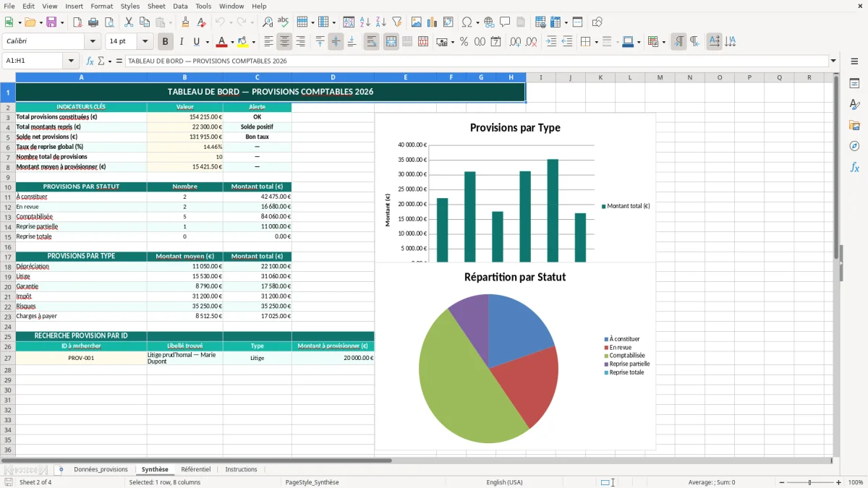Click the New spreadsheet icon
868x488 pixels.
(x=9, y=22)
